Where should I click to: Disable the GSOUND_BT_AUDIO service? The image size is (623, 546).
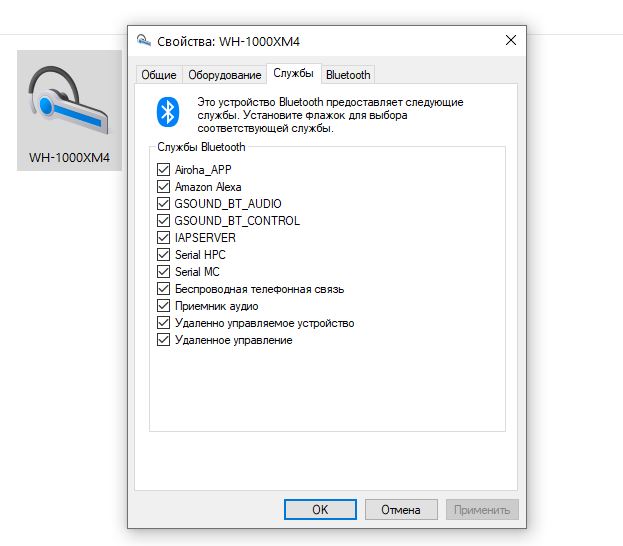click(163, 203)
